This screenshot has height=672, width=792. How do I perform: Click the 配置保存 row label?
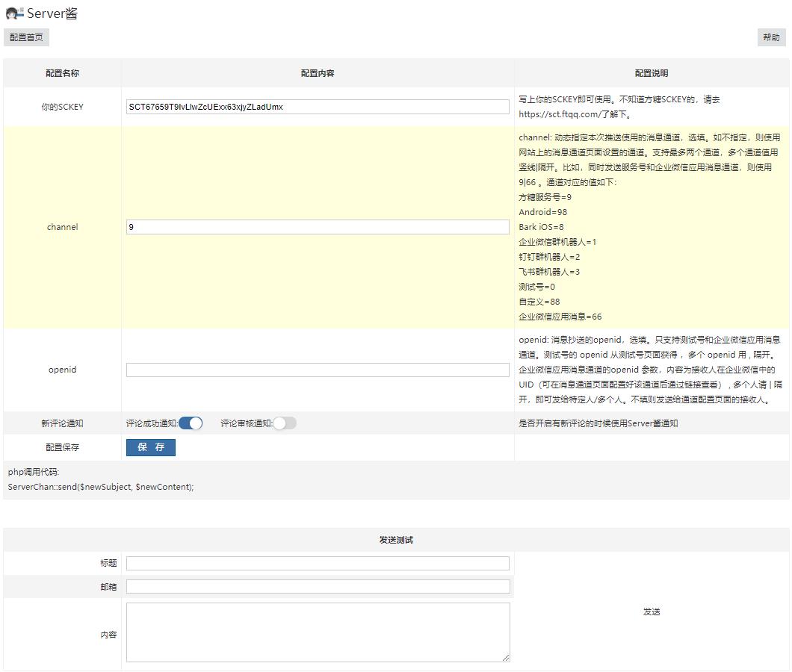(x=62, y=447)
